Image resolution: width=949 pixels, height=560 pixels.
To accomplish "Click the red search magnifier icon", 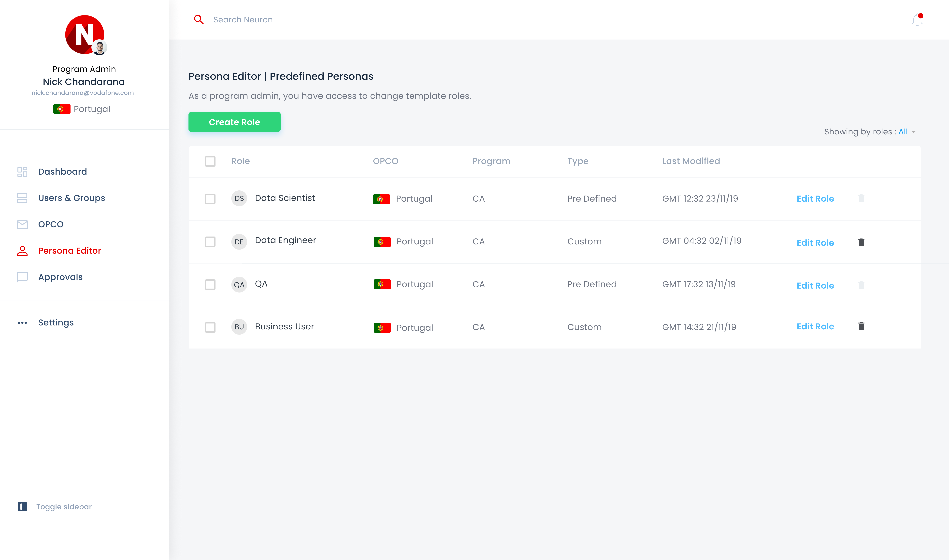I will pos(199,20).
